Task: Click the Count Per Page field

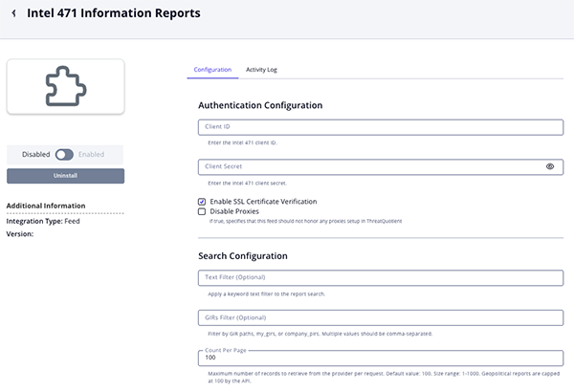Action: [381, 358]
